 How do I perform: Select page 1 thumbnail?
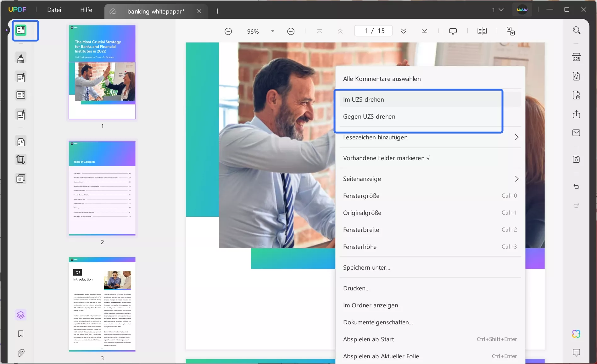(102, 72)
